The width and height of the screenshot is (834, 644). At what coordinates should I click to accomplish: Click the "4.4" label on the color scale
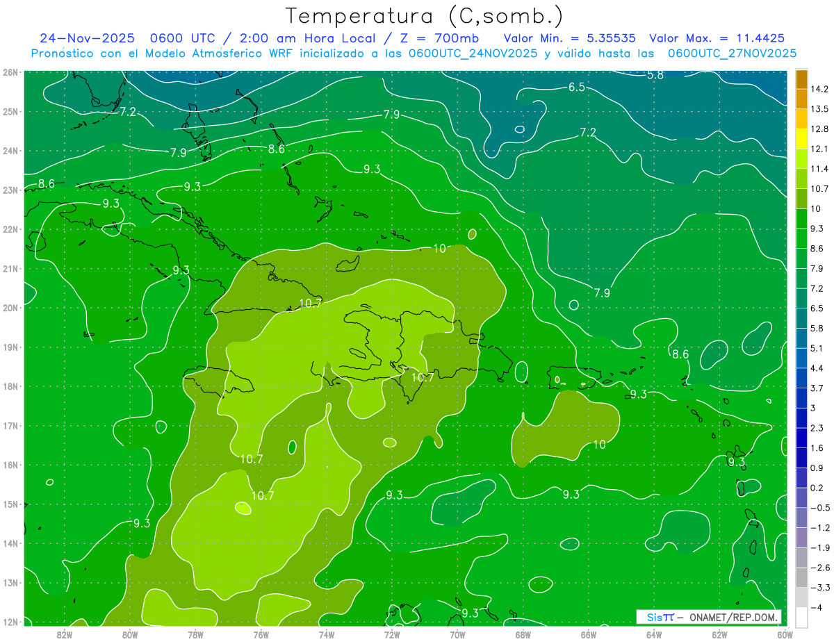pos(817,368)
